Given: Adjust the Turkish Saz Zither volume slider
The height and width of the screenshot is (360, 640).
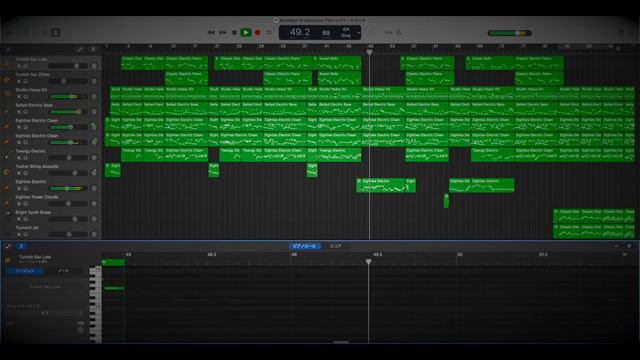Looking at the screenshot, I should (68, 81).
